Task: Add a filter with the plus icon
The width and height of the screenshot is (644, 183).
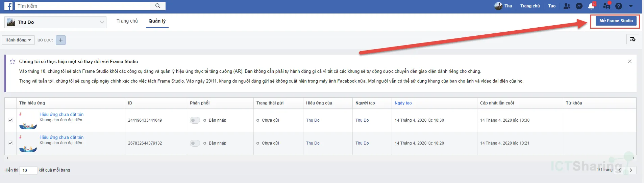Action: pos(61,40)
